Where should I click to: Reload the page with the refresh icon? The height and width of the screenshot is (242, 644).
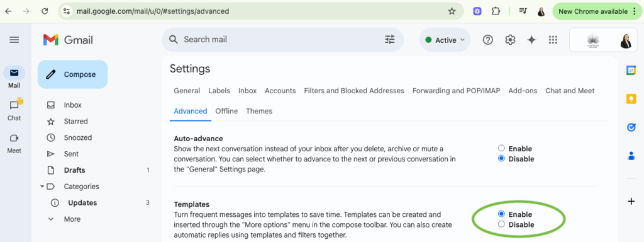click(45, 11)
